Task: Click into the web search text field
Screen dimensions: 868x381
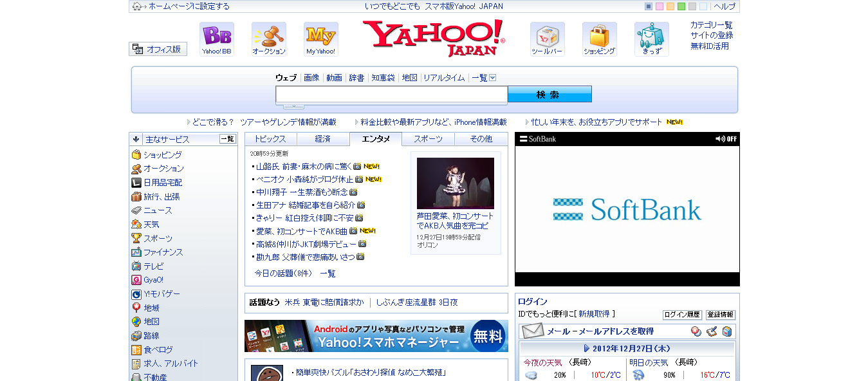Action: pyautogui.click(x=392, y=95)
